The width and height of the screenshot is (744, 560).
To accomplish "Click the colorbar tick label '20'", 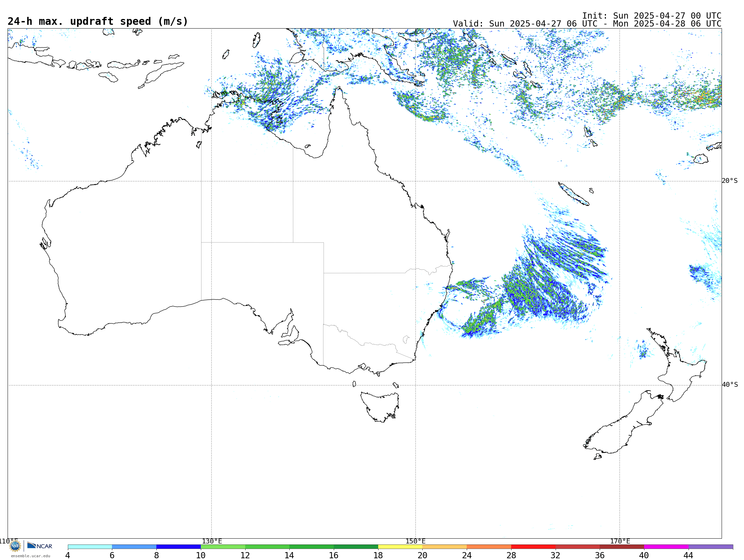I will [423, 555].
